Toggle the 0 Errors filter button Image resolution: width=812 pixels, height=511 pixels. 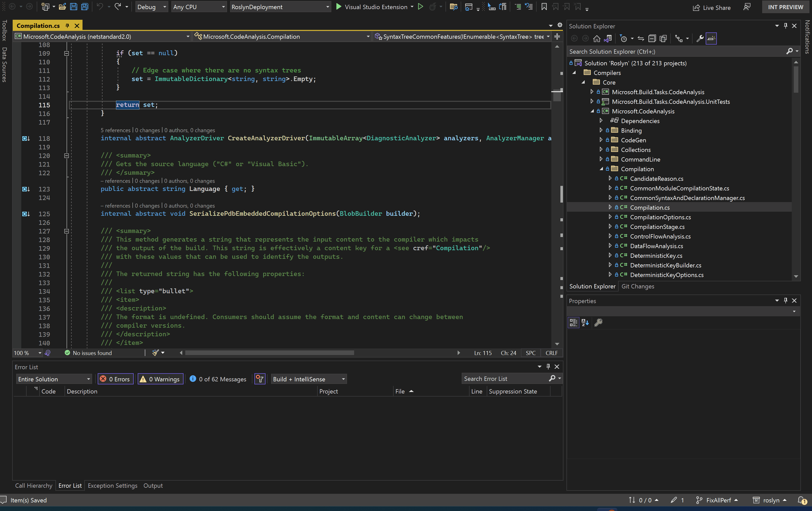tap(116, 379)
